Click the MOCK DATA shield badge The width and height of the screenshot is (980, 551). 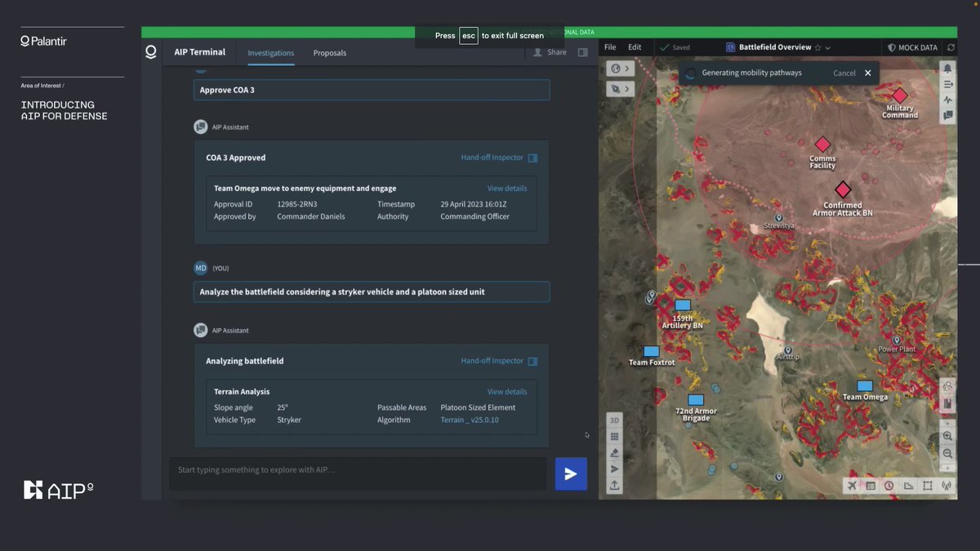click(x=913, y=47)
